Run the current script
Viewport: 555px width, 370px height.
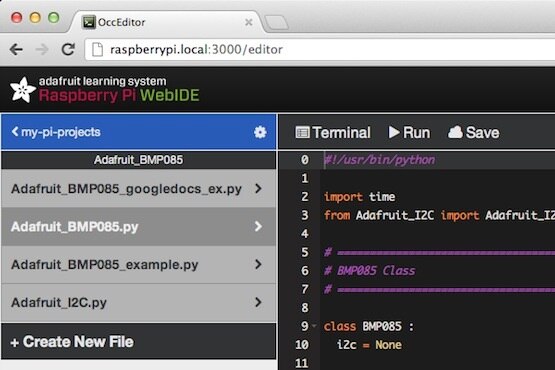coord(410,132)
